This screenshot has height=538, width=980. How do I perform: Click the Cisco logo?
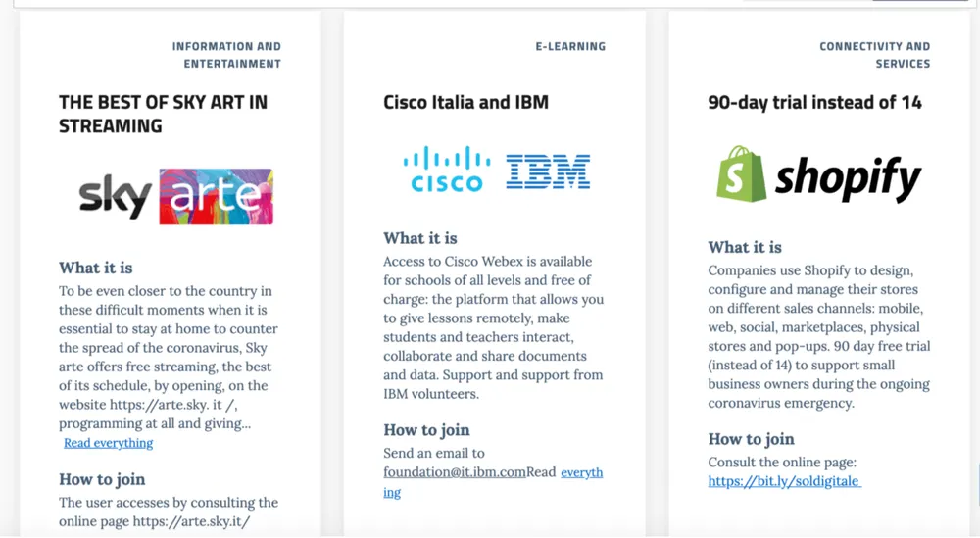click(446, 170)
